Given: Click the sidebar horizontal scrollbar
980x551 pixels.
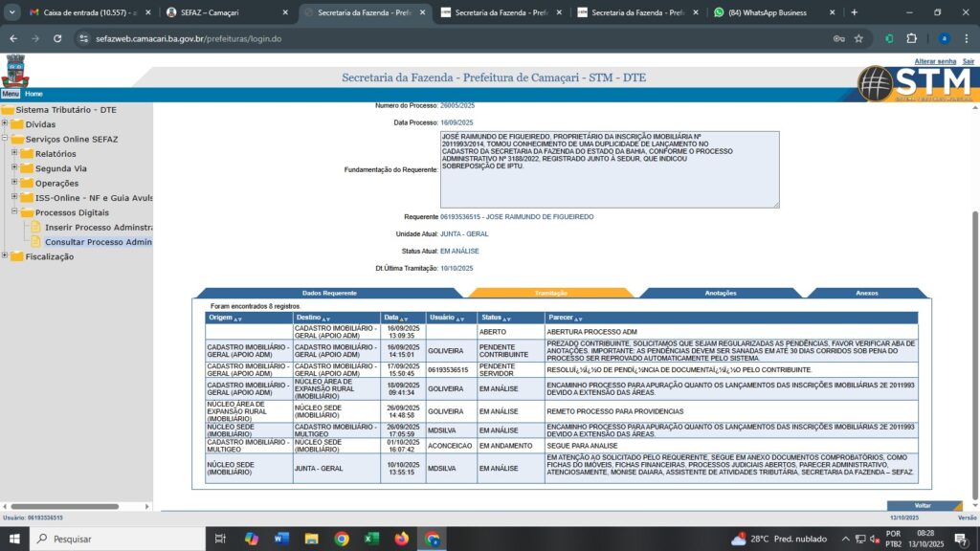Looking at the screenshot, I should coord(72,506).
